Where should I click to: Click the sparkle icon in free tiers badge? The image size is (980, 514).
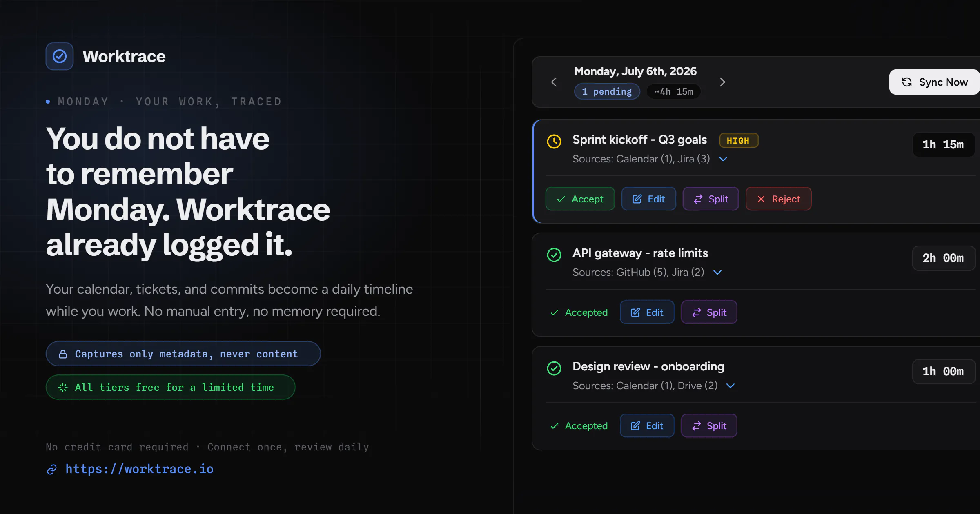(63, 388)
